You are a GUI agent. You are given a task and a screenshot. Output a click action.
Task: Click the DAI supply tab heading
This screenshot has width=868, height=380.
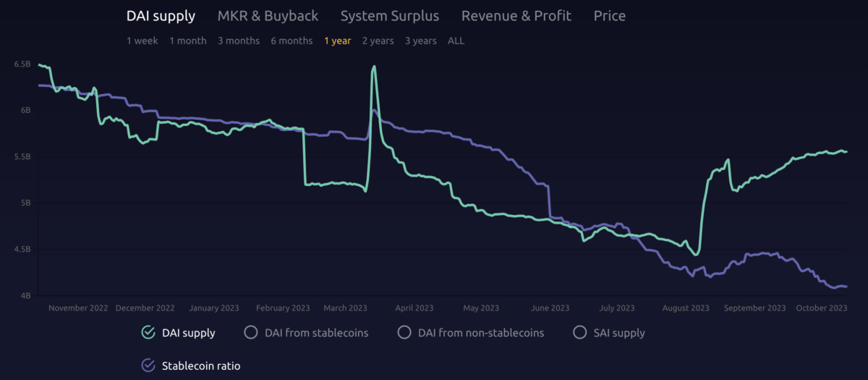[x=161, y=16]
